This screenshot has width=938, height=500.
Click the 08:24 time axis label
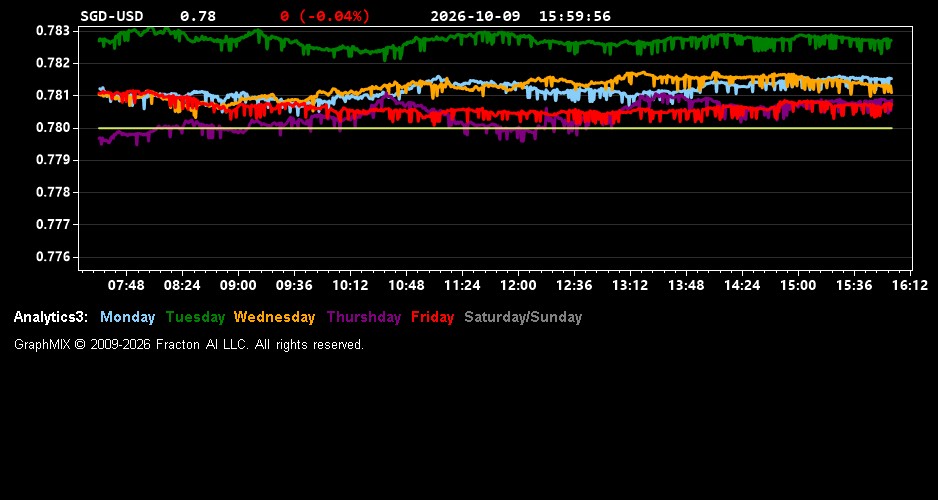(182, 285)
